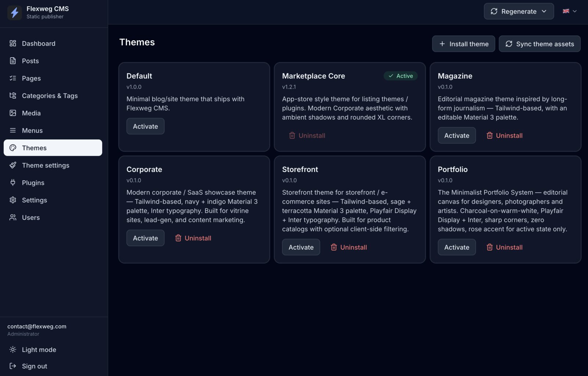Activate the Storefront theme
The height and width of the screenshot is (376, 588).
[x=301, y=247]
